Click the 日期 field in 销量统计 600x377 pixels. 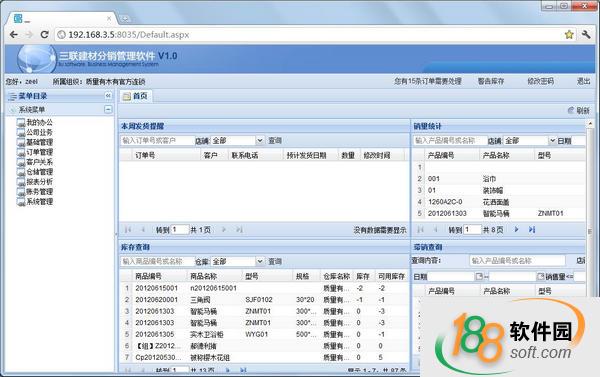[579, 141]
